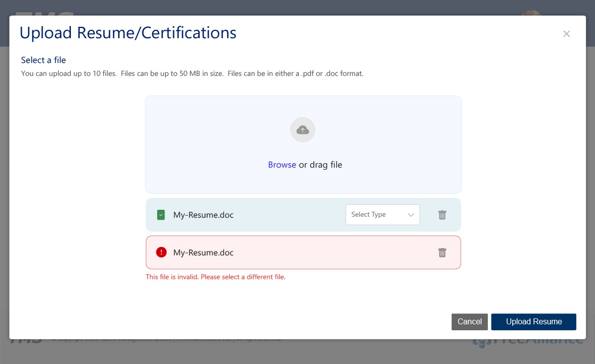
Task: Click the FreeAlliance logo in the footer
Action: click(x=529, y=342)
